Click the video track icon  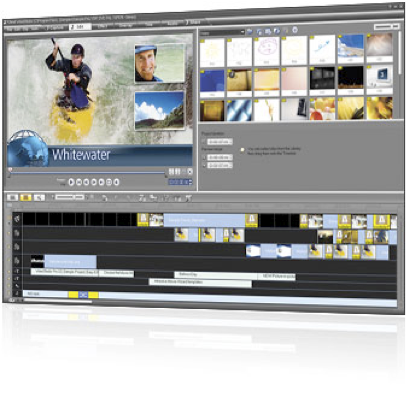point(17,219)
